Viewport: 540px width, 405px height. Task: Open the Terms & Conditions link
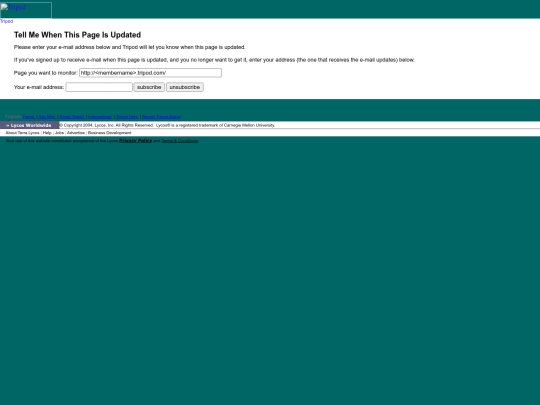(179, 141)
